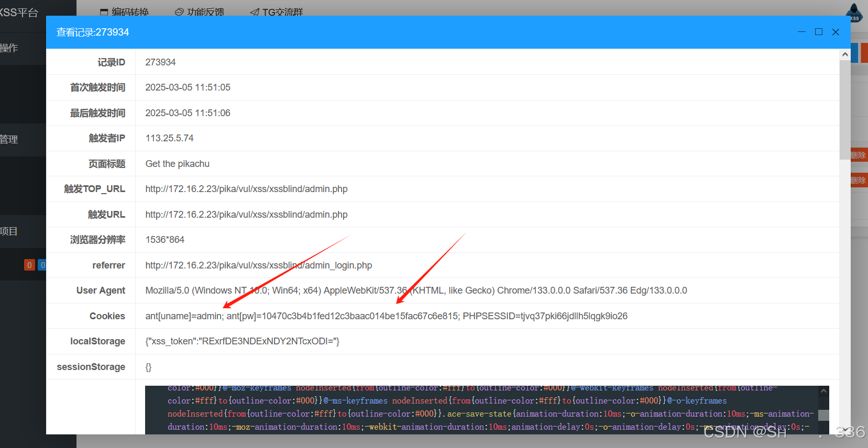The height and width of the screenshot is (448, 868).
Task: Click the orange 0 badge in sidebar
Action: pyautogui.click(x=29, y=265)
